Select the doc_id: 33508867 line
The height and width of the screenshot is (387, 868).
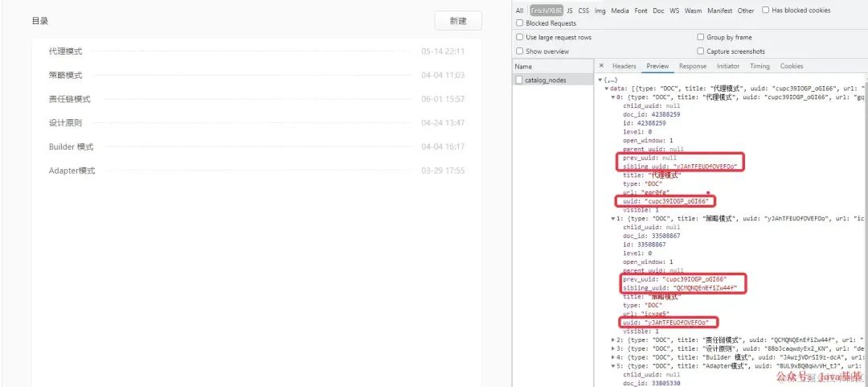(652, 236)
